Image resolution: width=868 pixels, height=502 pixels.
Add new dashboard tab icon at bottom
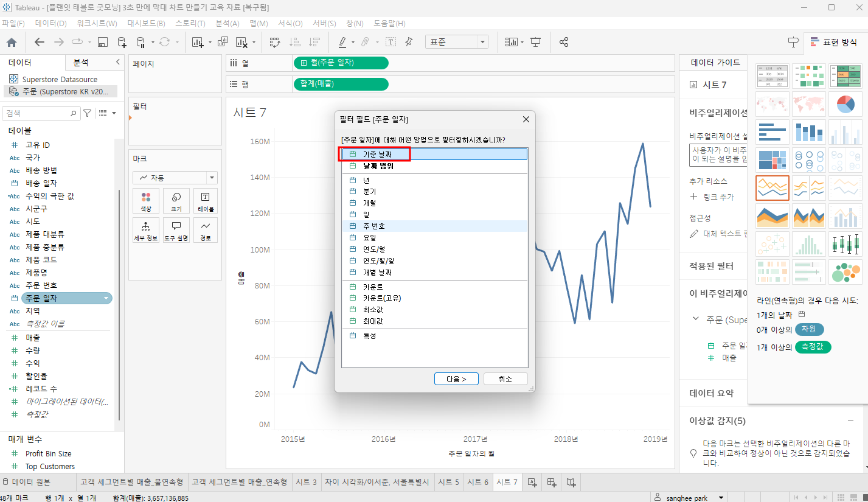pos(552,482)
